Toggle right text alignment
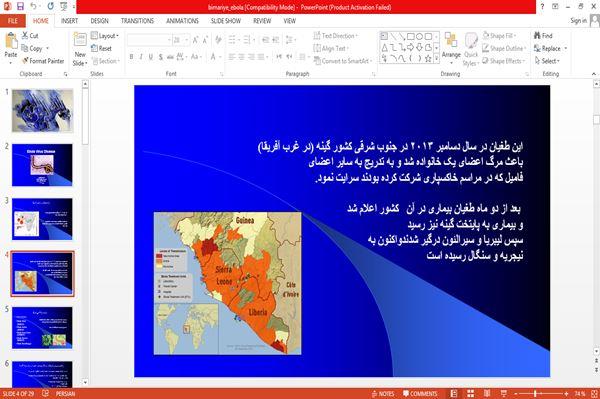 coord(251,57)
